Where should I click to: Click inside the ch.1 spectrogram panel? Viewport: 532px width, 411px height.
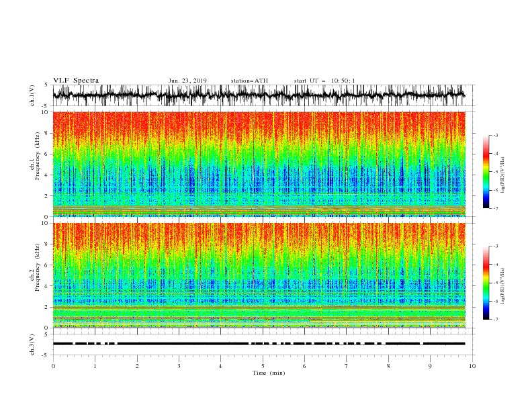pyautogui.click(x=259, y=164)
